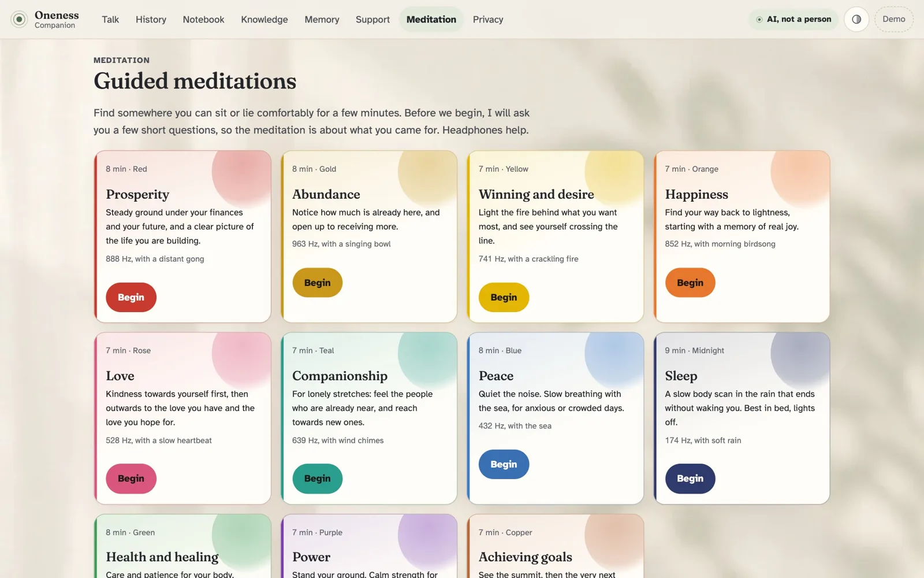Viewport: 924px width, 578px height.
Task: Open the Memory tab
Action: [322, 20]
